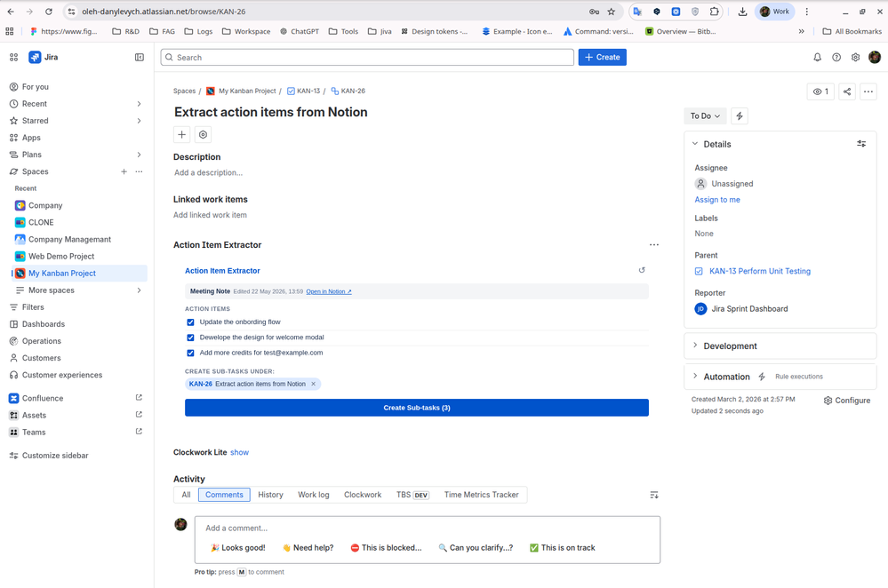This screenshot has width=888, height=588.
Task: Open the Action Item Extractor section ellipsis menu
Action: point(654,245)
